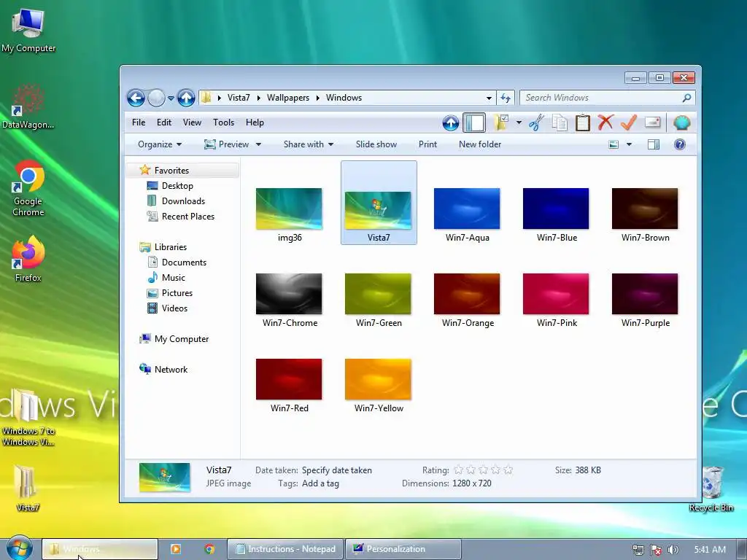Expand the Organize dropdown

pos(160,144)
